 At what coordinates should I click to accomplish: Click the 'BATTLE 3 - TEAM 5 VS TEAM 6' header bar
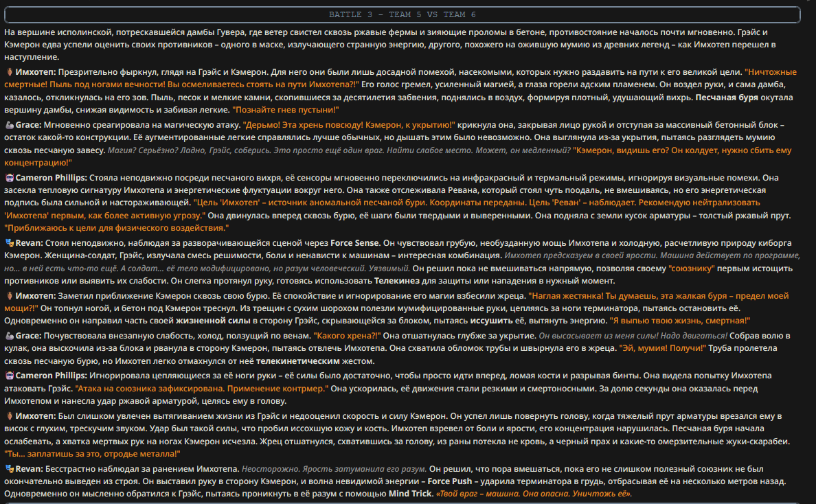(403, 14)
